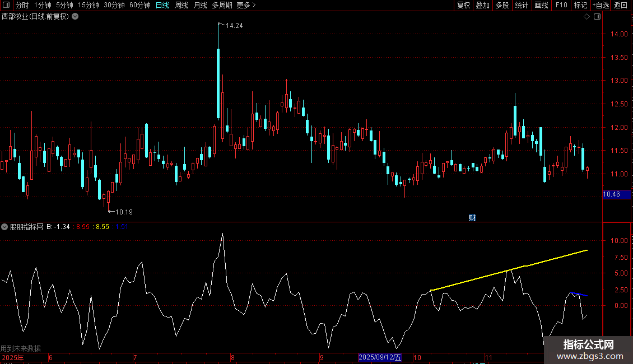Viewport: 633px width, 364px height.
Task: Select the 30分钟 period
Action: coord(114,5)
